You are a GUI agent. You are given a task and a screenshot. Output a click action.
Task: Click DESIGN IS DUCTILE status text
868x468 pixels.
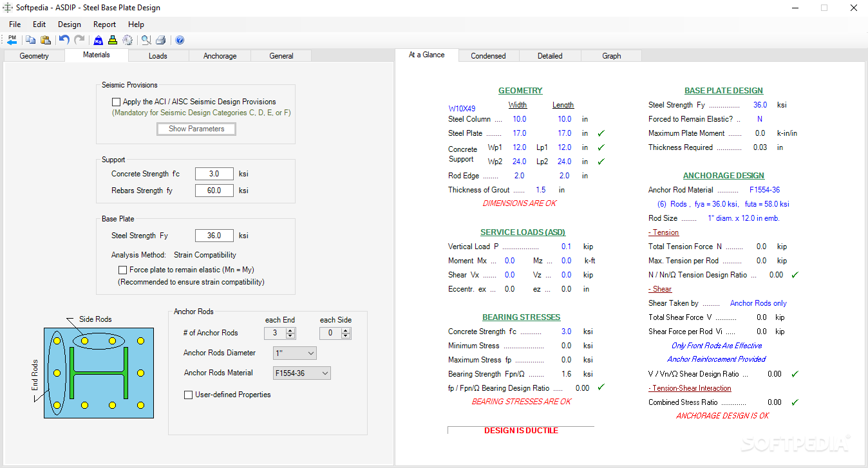[521, 431]
